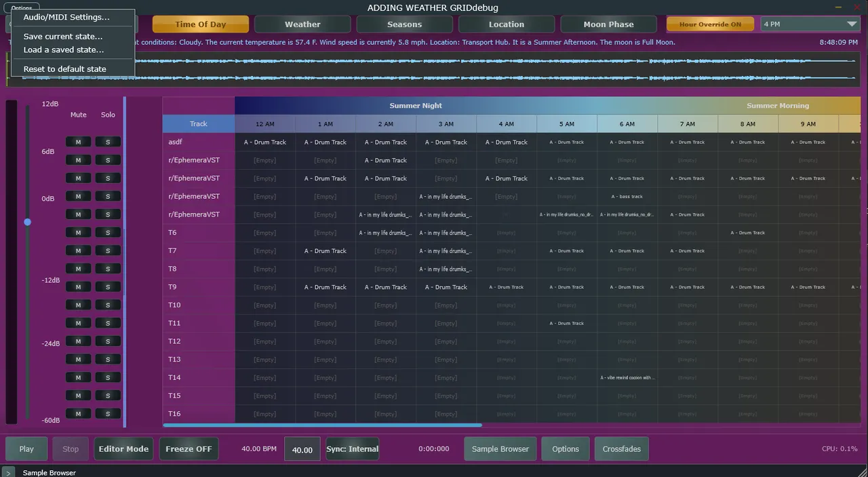Screen dimensions: 868x477
Task: Click the 40.00 BPM input field
Action: pos(302,449)
